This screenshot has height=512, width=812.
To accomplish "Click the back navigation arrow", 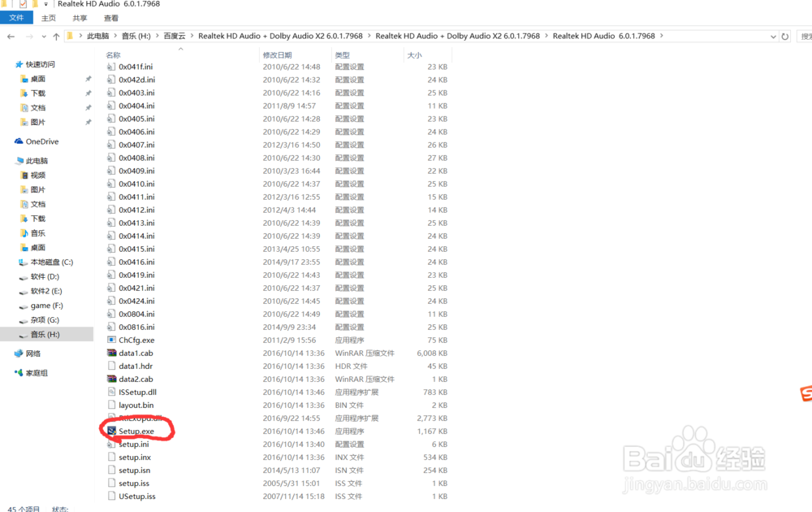I will click(11, 37).
